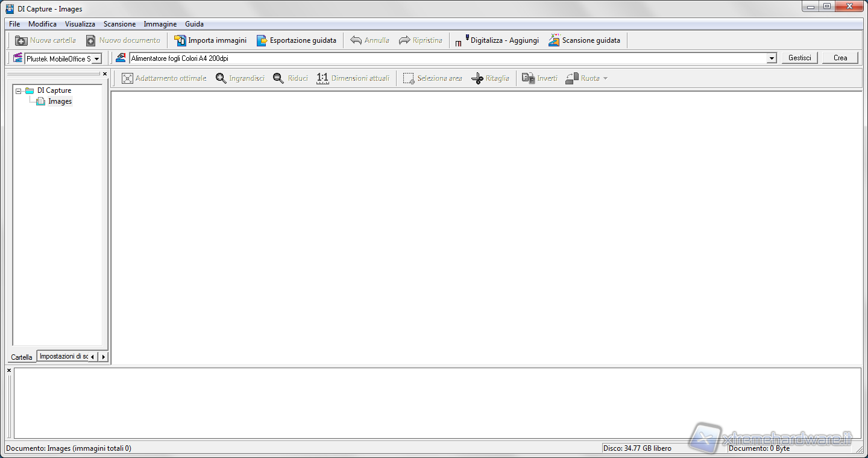Click the Adattamento ottimale fit icon
The image size is (868, 458).
coord(127,78)
